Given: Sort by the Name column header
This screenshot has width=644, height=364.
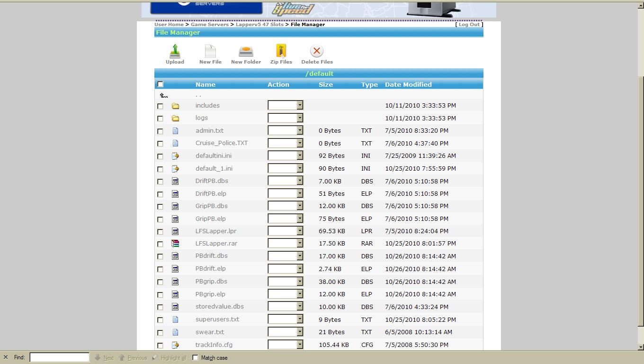Looking at the screenshot, I should click(x=206, y=84).
